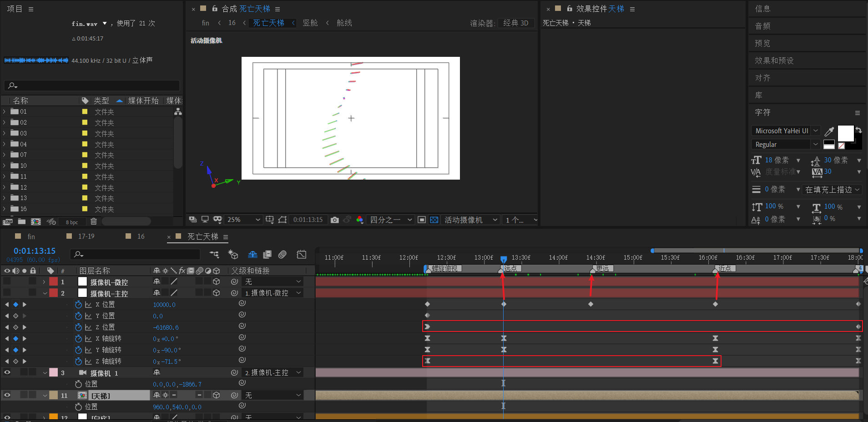
Task: Swap fill and stroke colors icon
Action: point(858,130)
